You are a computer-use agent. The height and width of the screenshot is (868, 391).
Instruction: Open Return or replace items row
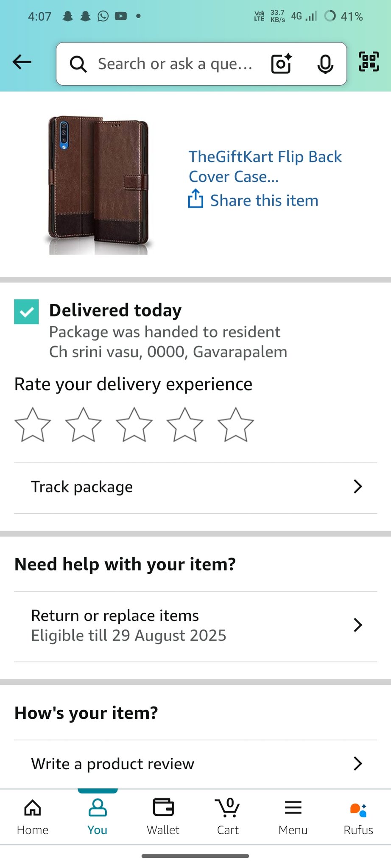coord(195,626)
